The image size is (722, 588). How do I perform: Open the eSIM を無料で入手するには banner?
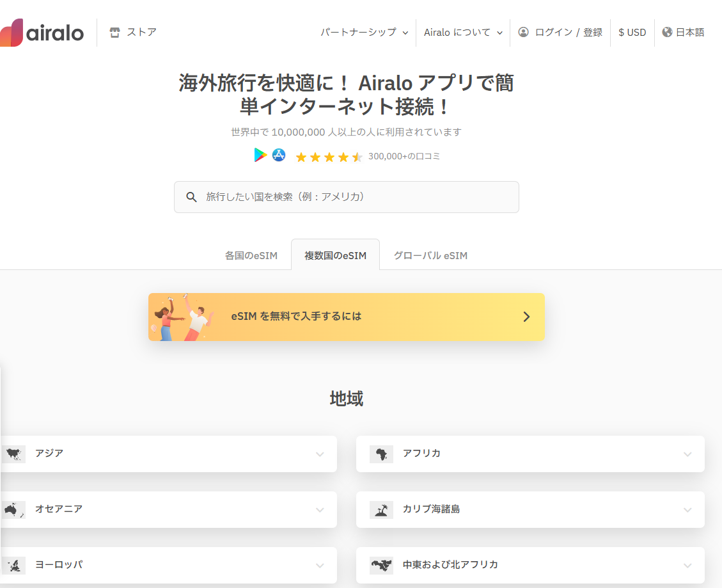pyautogui.click(x=346, y=317)
